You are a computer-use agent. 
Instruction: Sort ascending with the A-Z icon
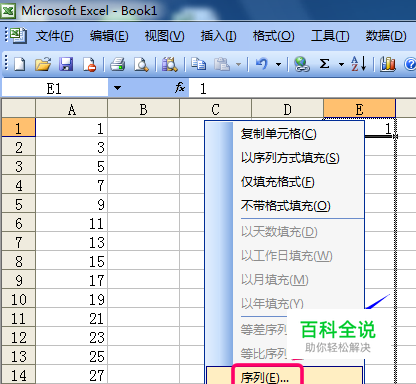tap(359, 63)
